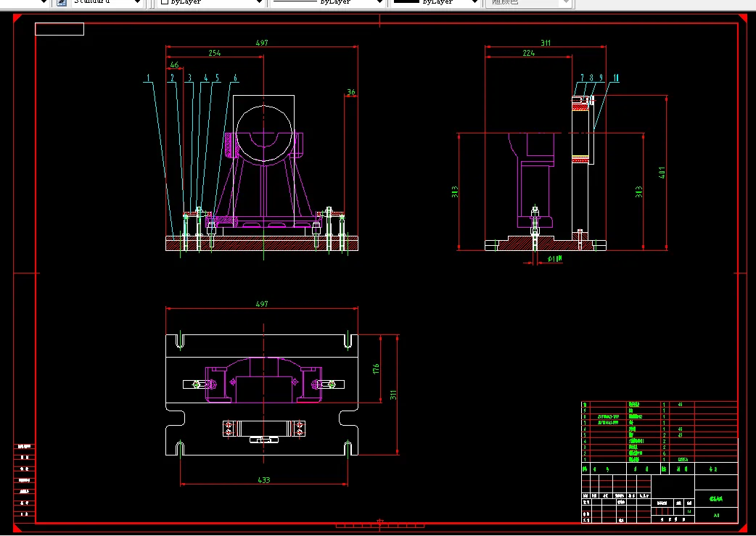
Task: Select the 433 dimension text
Action: [x=264, y=479]
